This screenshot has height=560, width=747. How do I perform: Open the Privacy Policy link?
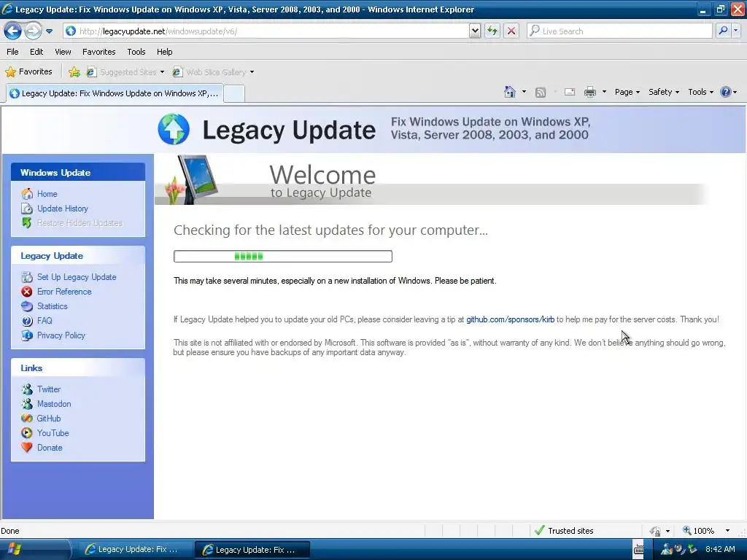pos(61,335)
